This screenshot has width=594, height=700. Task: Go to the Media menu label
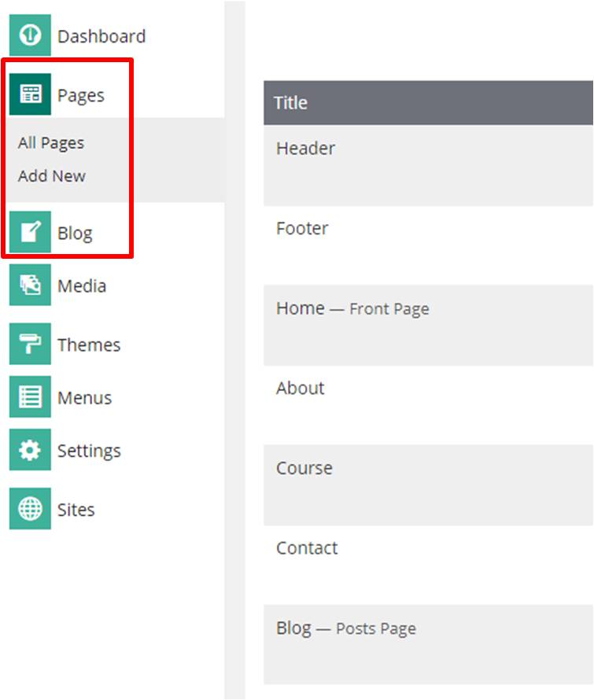[82, 286]
